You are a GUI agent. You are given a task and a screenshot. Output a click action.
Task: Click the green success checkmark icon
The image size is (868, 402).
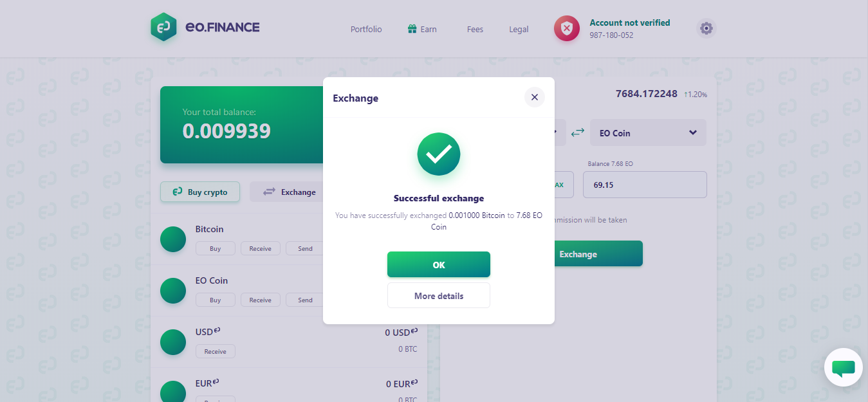(x=439, y=154)
